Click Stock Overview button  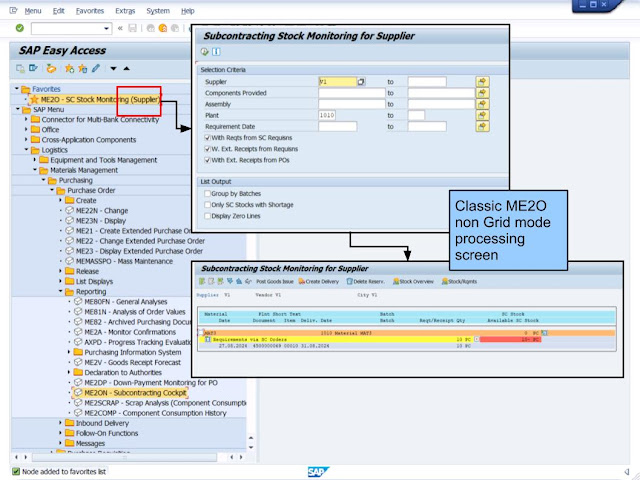[413, 281]
